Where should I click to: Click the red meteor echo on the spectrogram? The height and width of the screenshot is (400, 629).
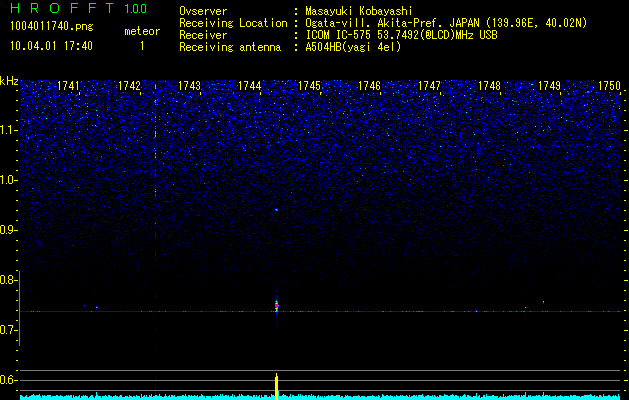pos(276,306)
